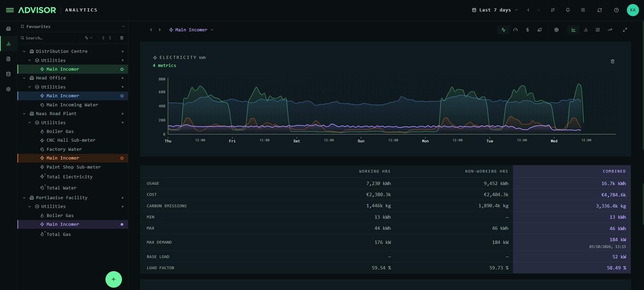Click the refresh data icon
Screen dimensions: 644x290
pyautogui.click(x=600, y=10)
